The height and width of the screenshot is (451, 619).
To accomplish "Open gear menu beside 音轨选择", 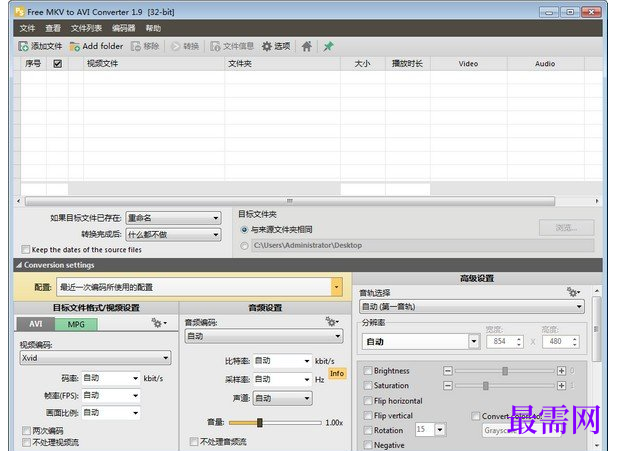I will (x=573, y=292).
